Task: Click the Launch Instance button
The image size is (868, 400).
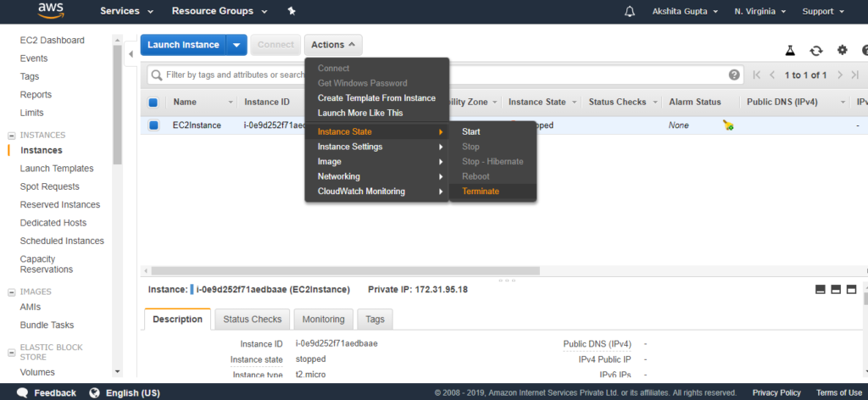Action: click(x=183, y=45)
